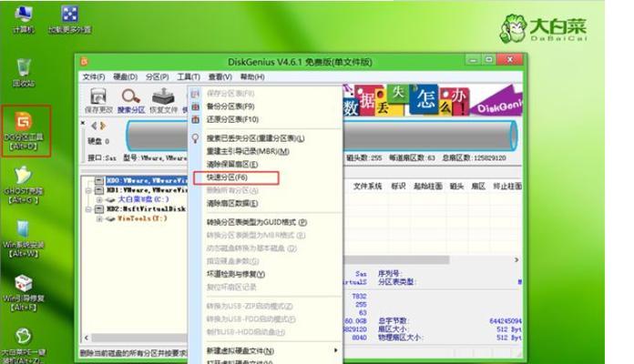Collapse the HD2 MsftVirtualDisk node
The width and height of the screenshot is (634, 364).
(x=88, y=209)
